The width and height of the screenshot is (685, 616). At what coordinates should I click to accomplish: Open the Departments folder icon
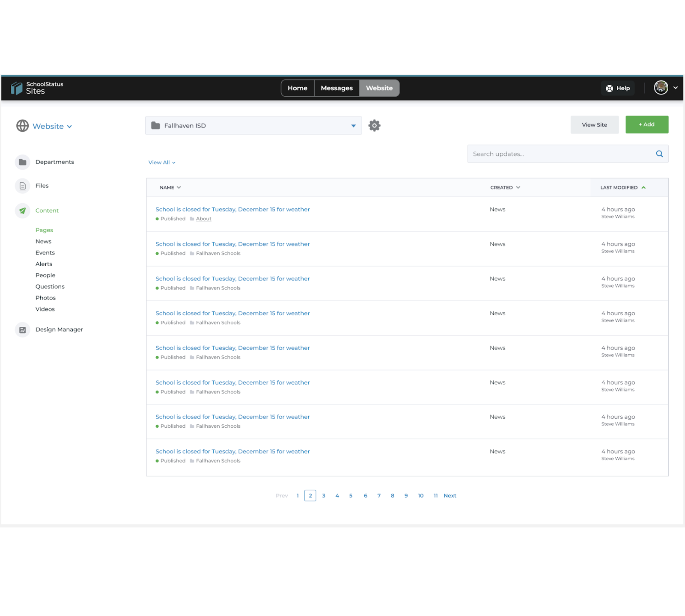22,162
